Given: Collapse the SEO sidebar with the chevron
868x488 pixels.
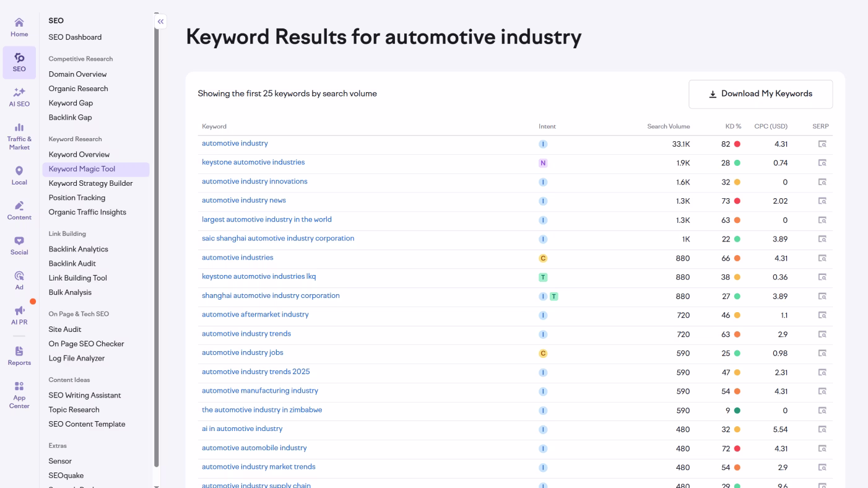Looking at the screenshot, I should coord(160,21).
